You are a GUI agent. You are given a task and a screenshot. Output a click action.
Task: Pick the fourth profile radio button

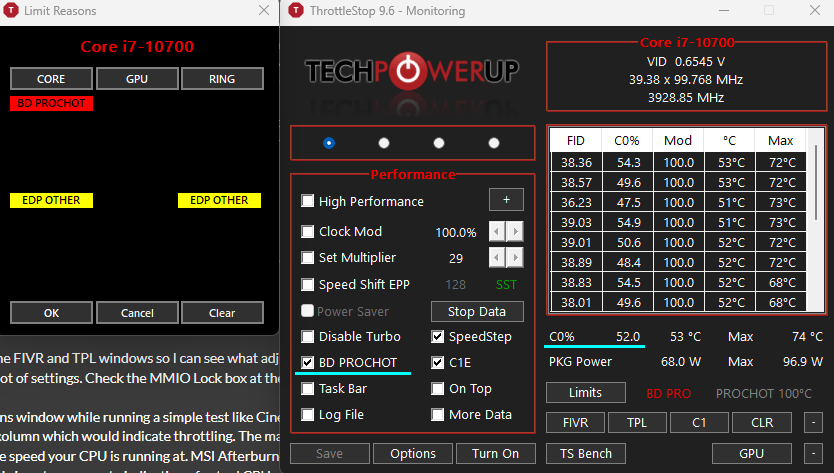[494, 143]
